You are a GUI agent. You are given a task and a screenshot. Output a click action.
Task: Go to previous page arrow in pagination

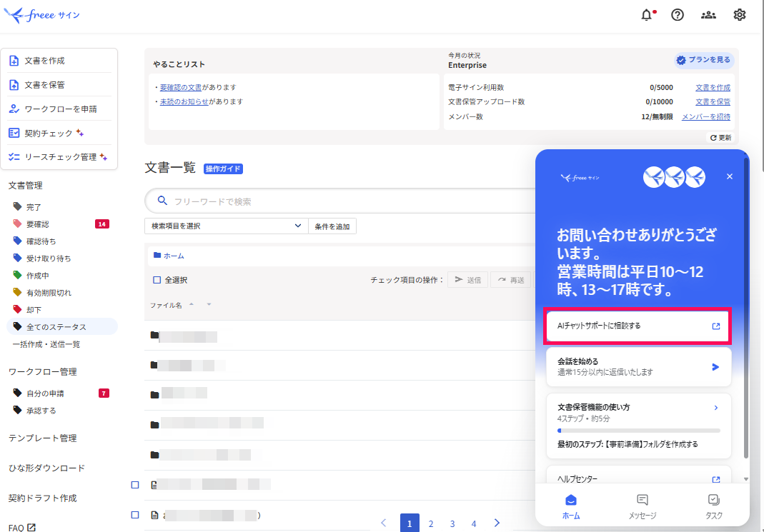[384, 523]
